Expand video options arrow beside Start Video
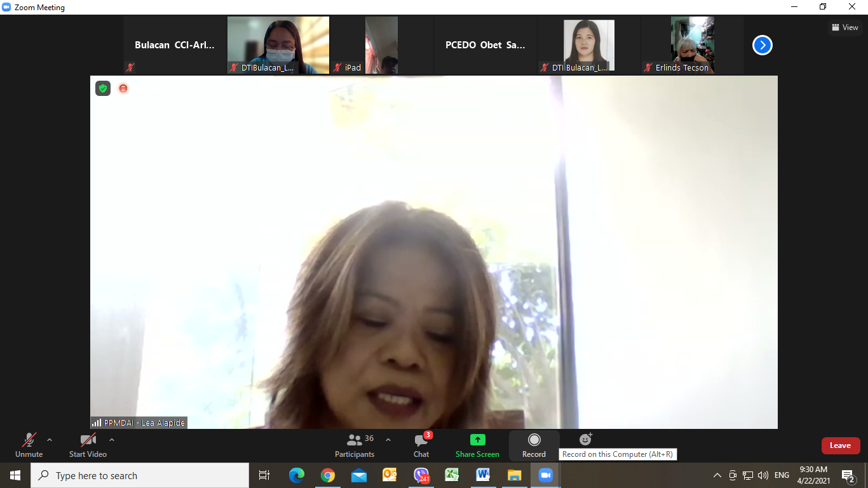Viewport: 868px width, 488px height. pyautogui.click(x=112, y=440)
